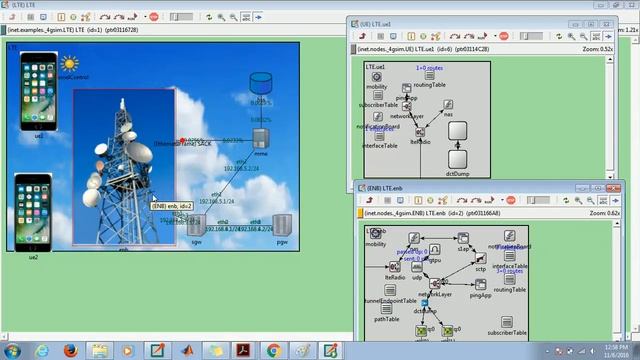Screen dimensions: 640x360
Task: Select the tunnelEndpointTable submodule in LTE.enb
Action: point(390,290)
